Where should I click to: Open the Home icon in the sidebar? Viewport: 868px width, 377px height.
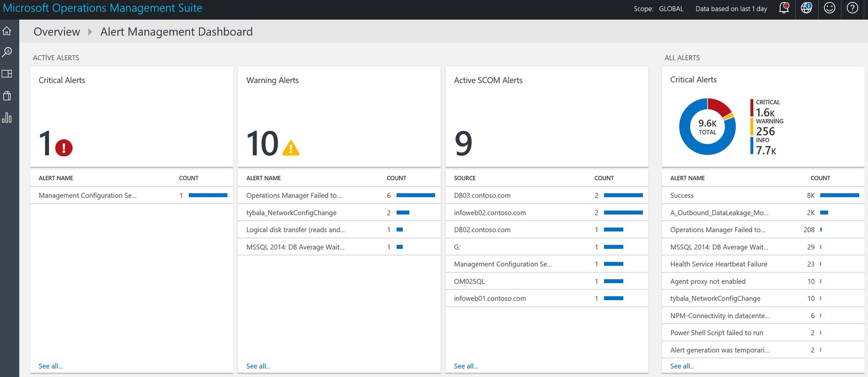7,31
